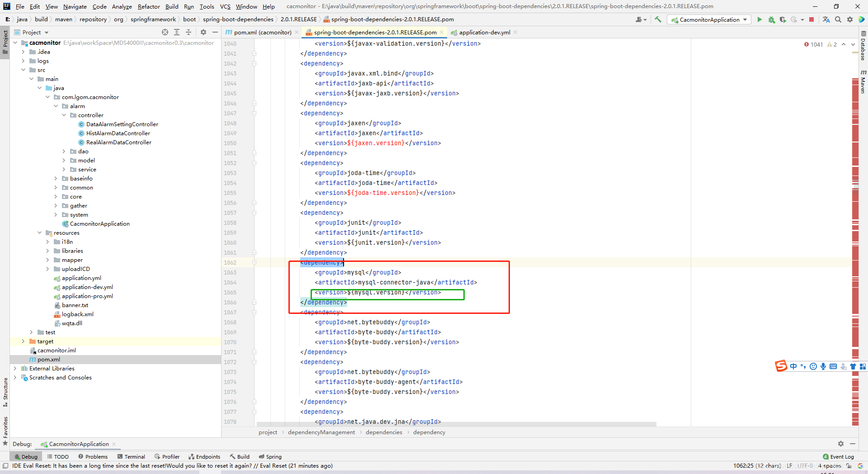Open the Event Log
Image resolution: width=868 pixels, height=474 pixels.
coord(839,456)
